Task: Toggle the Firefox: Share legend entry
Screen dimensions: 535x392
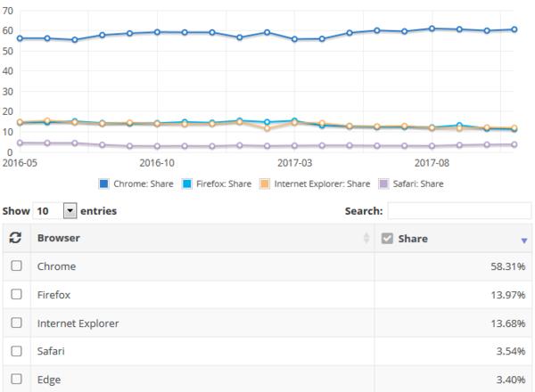Action: 217,184
